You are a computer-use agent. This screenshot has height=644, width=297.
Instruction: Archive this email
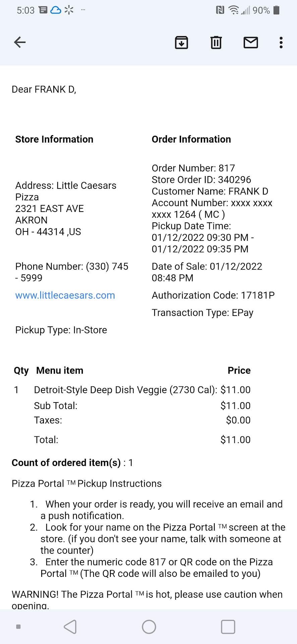[x=181, y=43]
